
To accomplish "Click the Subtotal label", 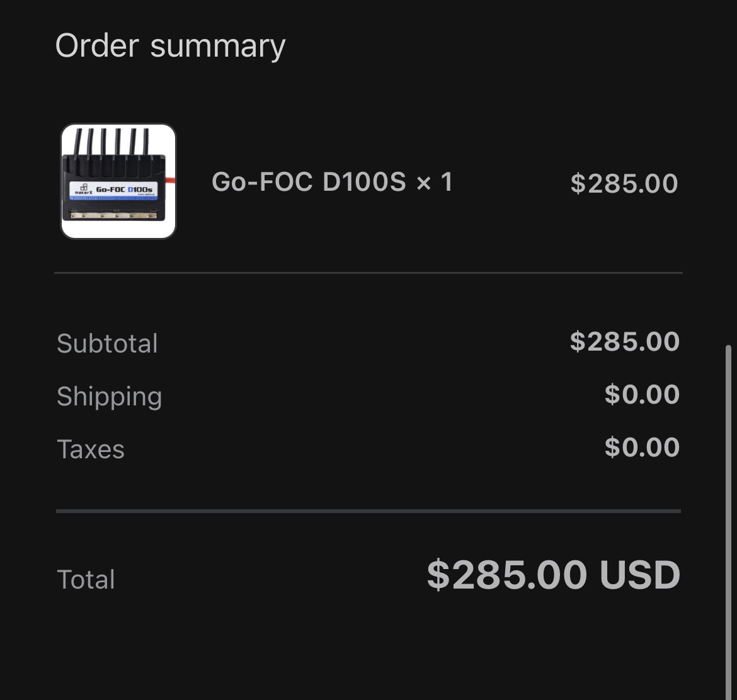I will [x=107, y=344].
